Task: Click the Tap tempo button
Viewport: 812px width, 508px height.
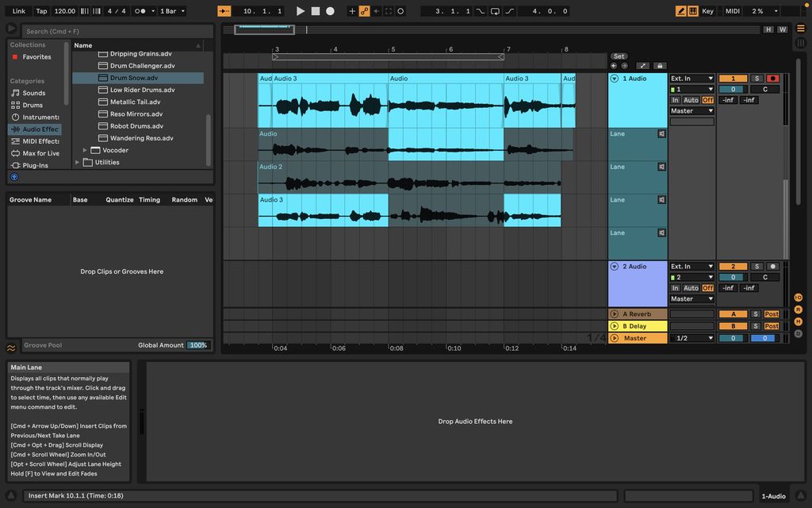Action: click(41, 10)
